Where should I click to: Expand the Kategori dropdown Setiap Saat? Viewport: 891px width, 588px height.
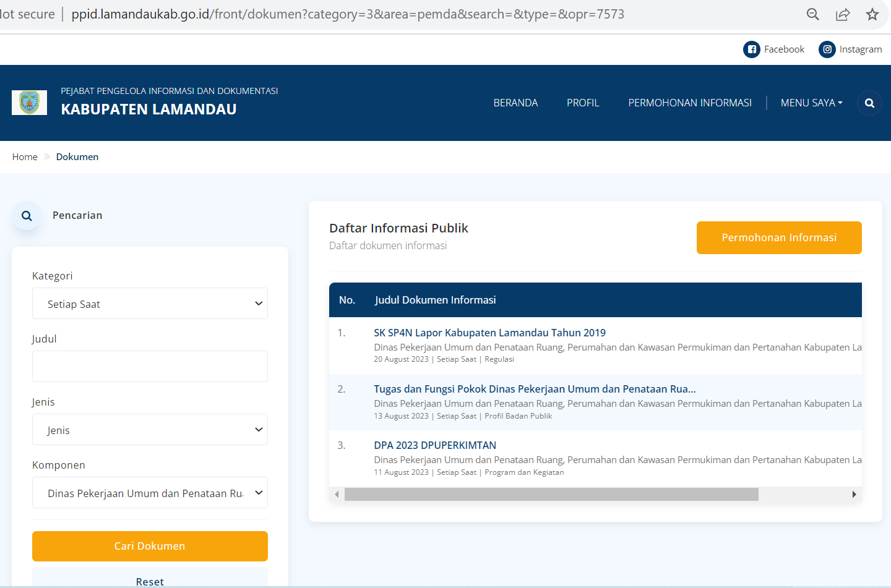pos(150,304)
